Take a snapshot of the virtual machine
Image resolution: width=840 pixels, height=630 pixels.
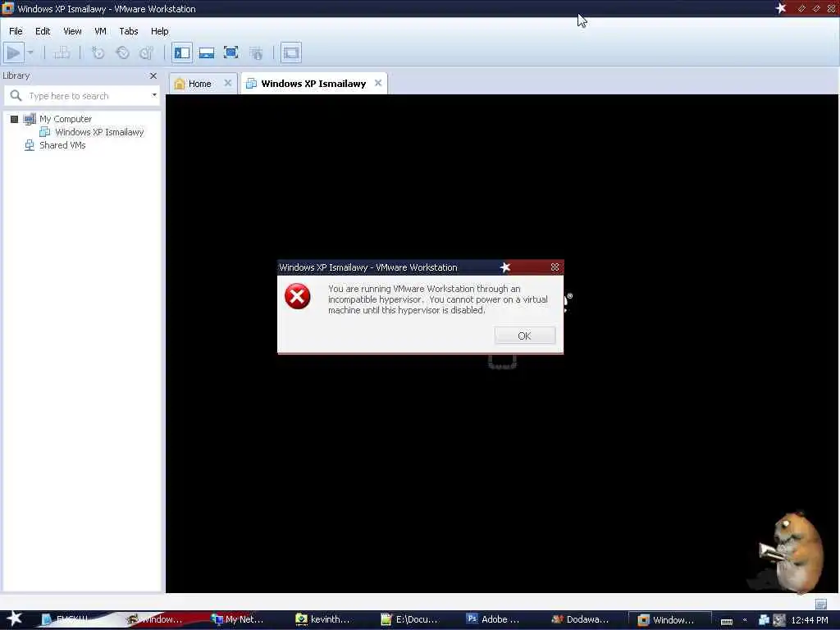click(x=98, y=52)
